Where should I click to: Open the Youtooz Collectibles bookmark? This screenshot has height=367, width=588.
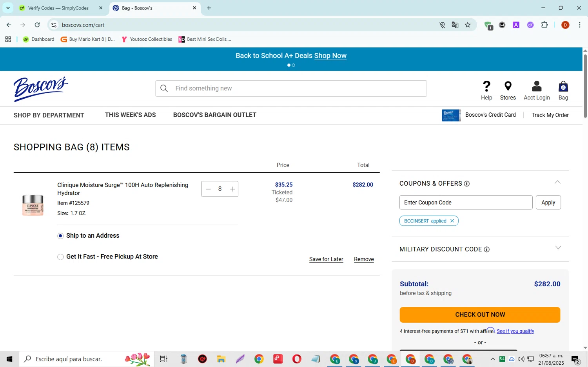[x=147, y=39]
